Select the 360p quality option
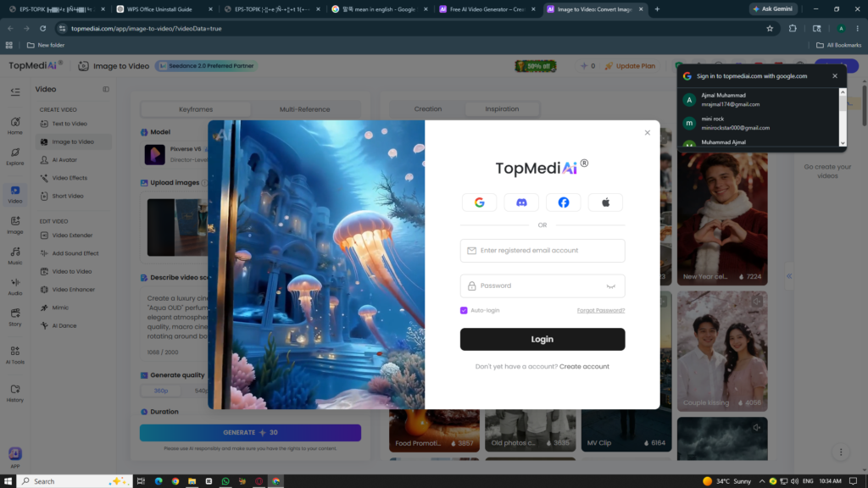 (x=161, y=391)
